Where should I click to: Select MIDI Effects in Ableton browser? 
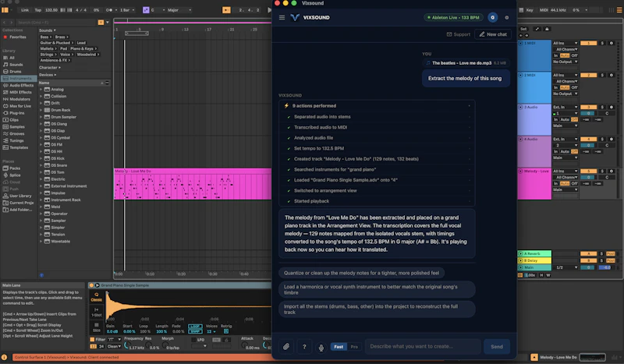click(x=17, y=92)
